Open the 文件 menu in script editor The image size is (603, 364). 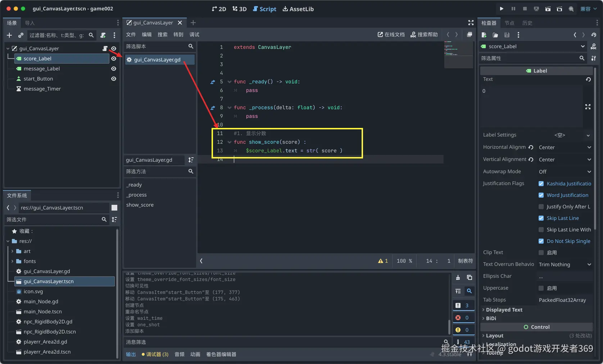pos(131,34)
